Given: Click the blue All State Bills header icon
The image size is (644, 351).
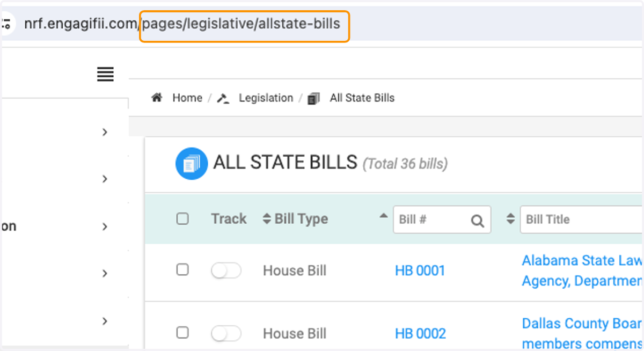Looking at the screenshot, I should 192,163.
